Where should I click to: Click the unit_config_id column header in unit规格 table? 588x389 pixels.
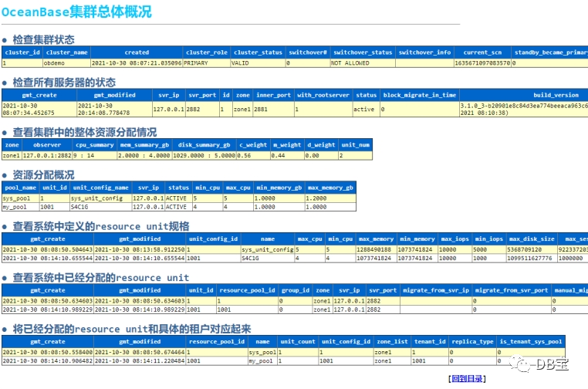(x=213, y=239)
